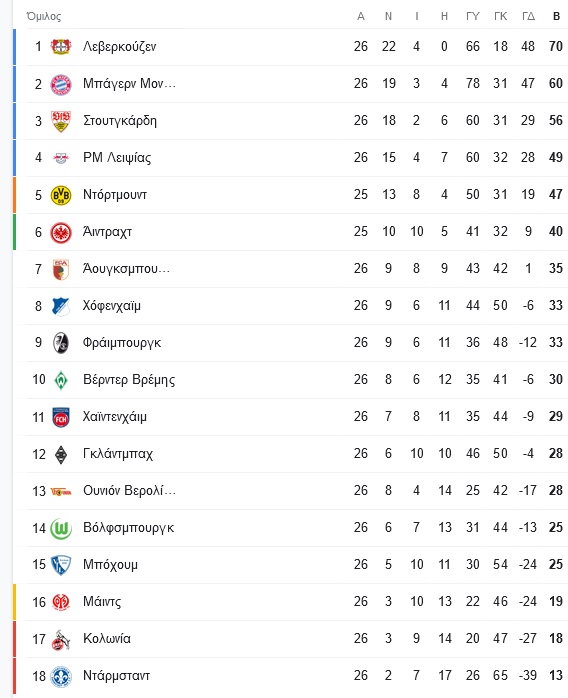
Task: Select the Stuttgart team badge
Action: (x=61, y=121)
